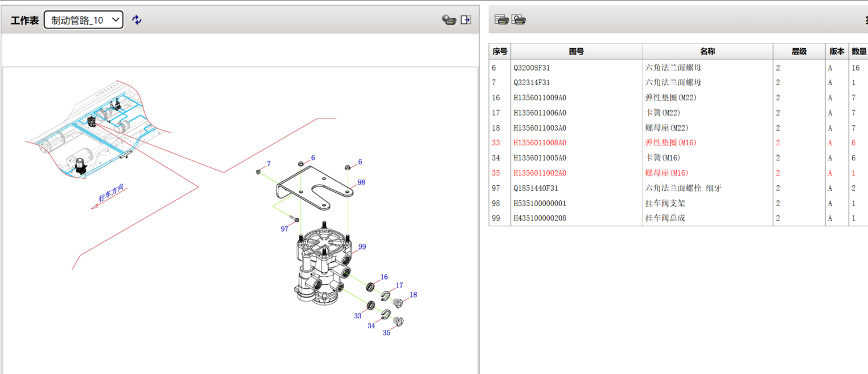Click the expand diagram panel arrow icon

coord(466,20)
